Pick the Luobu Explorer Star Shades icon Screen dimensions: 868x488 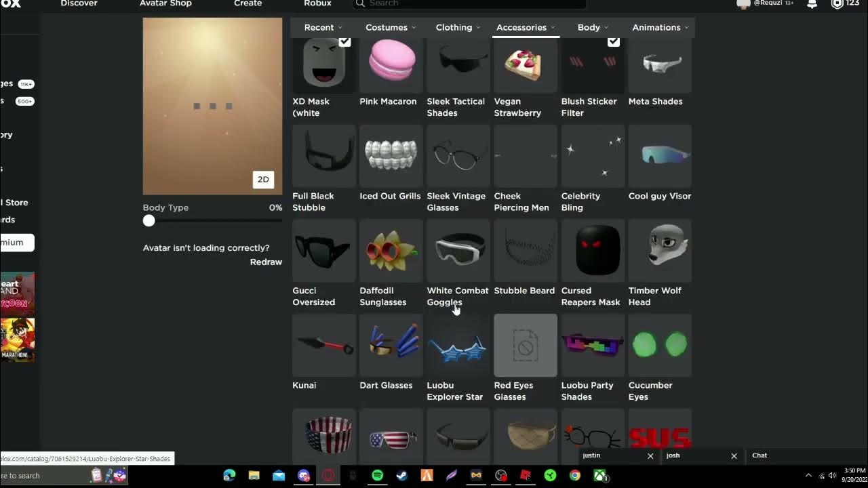point(458,345)
